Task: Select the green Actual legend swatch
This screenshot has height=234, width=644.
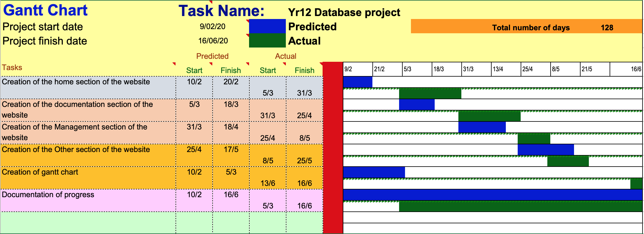Action: pos(267,40)
